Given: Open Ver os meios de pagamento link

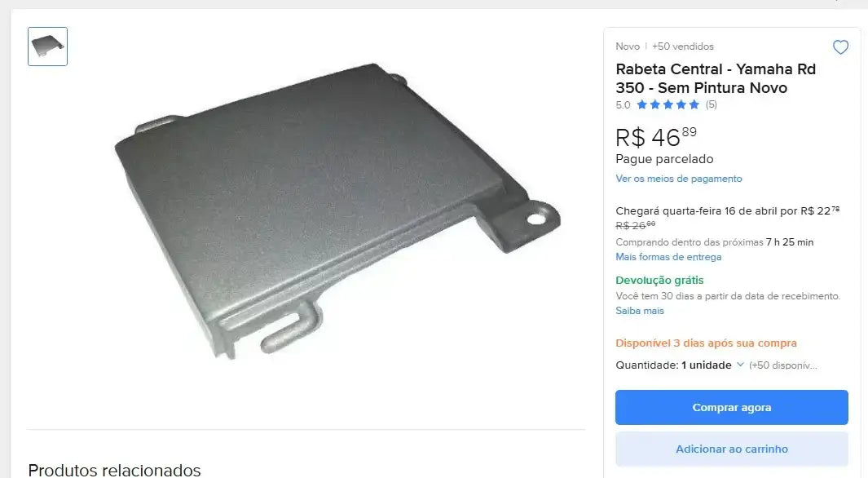Looking at the screenshot, I should click(679, 179).
